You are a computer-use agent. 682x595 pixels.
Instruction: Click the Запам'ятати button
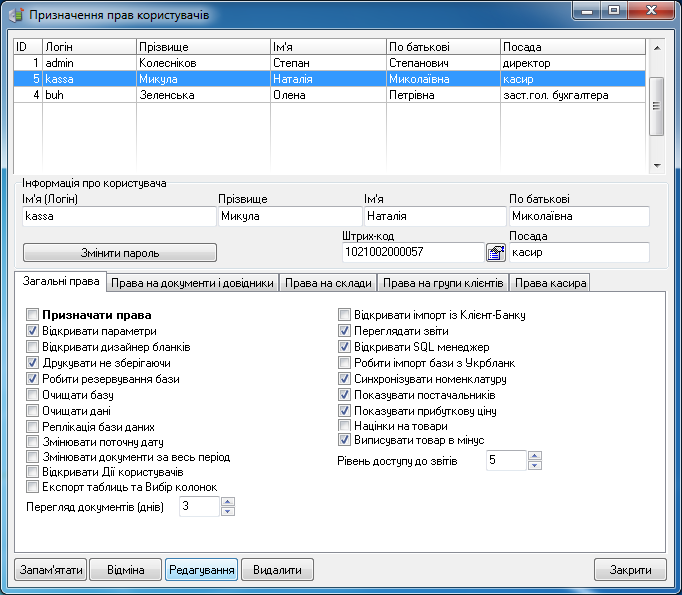pos(49,570)
